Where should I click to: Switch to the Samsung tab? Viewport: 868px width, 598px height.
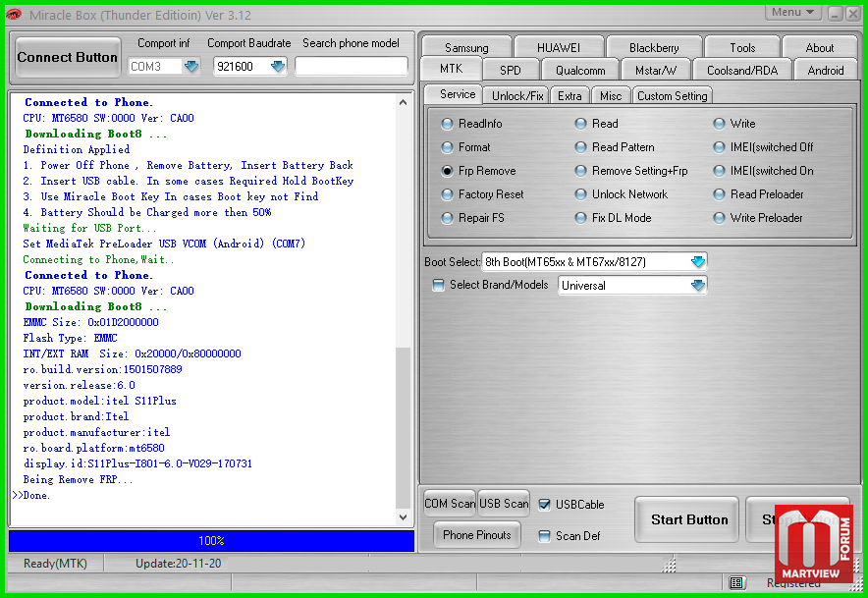tap(466, 47)
